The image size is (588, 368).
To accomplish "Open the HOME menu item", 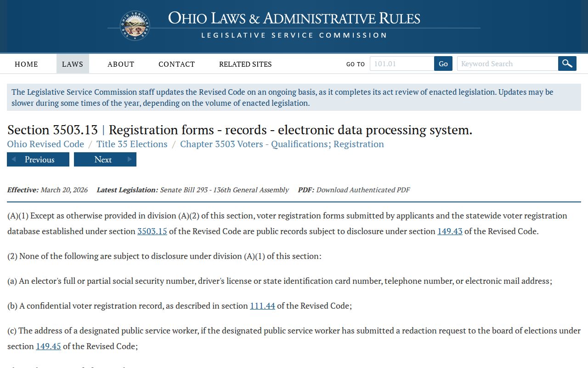I will (x=26, y=64).
